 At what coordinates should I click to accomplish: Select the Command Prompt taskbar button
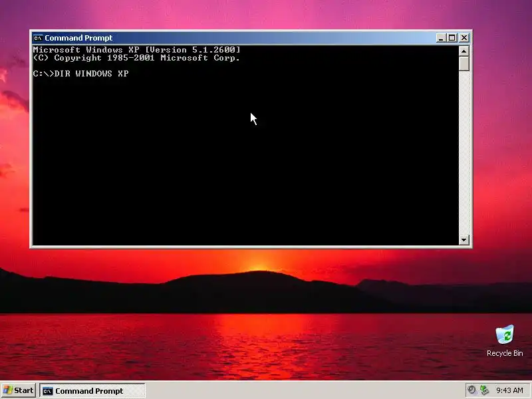click(x=92, y=391)
